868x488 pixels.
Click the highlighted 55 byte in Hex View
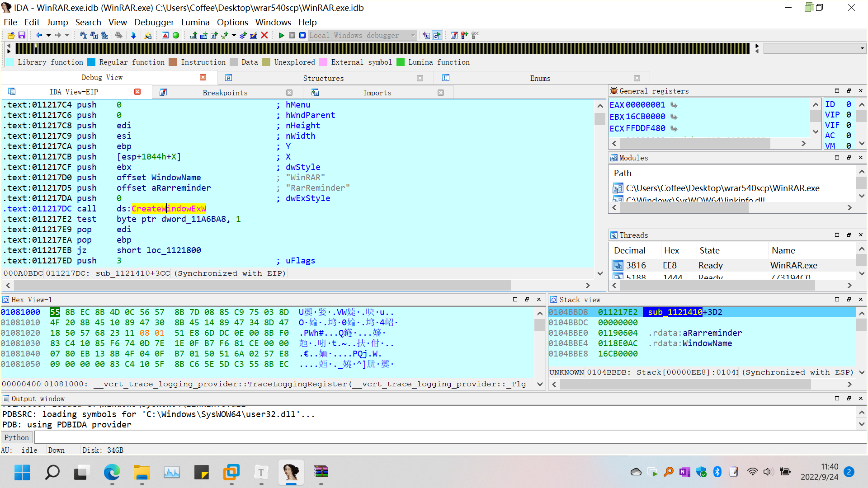coord(55,312)
